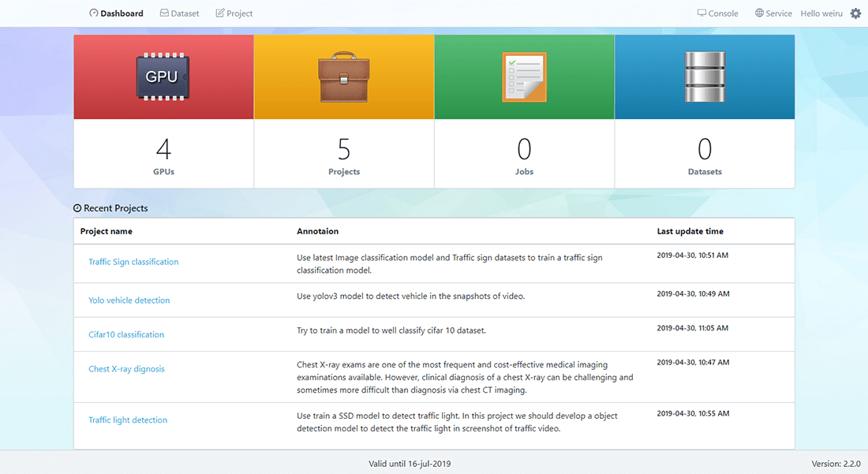This screenshot has width=868, height=474.
Task: Click the Recent Projects heading
Action: [116, 208]
